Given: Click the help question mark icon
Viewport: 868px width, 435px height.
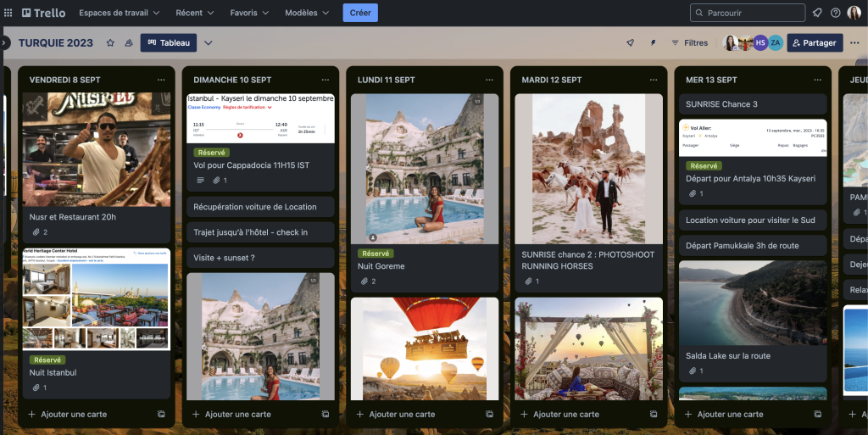Looking at the screenshot, I should pos(836,13).
